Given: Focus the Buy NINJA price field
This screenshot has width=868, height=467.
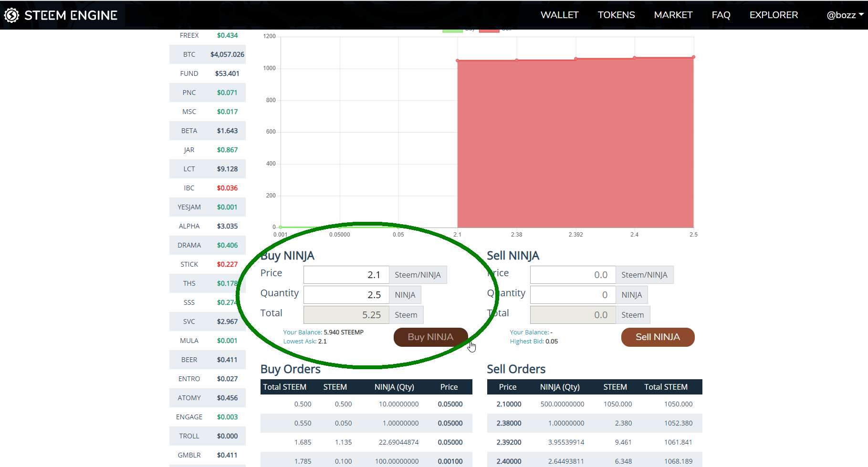Looking at the screenshot, I should (x=346, y=275).
